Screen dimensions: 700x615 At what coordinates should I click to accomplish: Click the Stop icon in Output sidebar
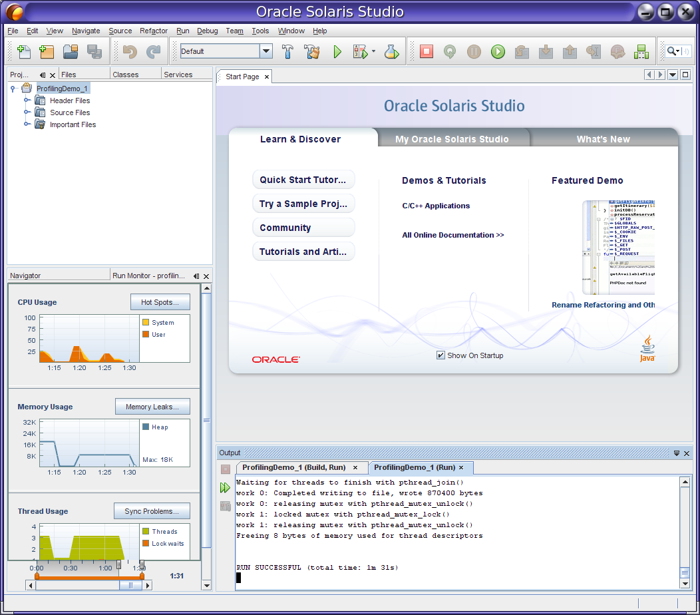pos(226,469)
